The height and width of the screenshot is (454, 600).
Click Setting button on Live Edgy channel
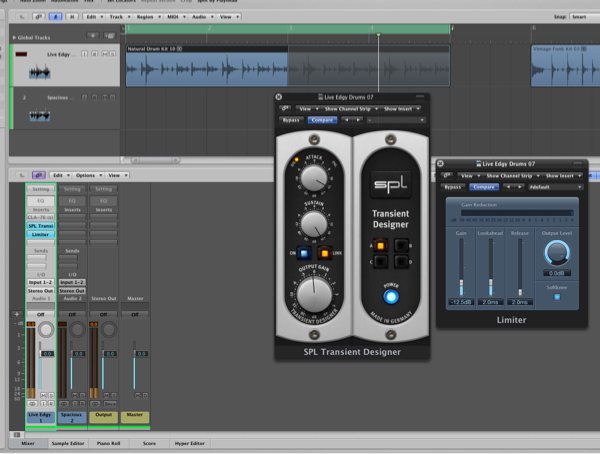pos(41,189)
